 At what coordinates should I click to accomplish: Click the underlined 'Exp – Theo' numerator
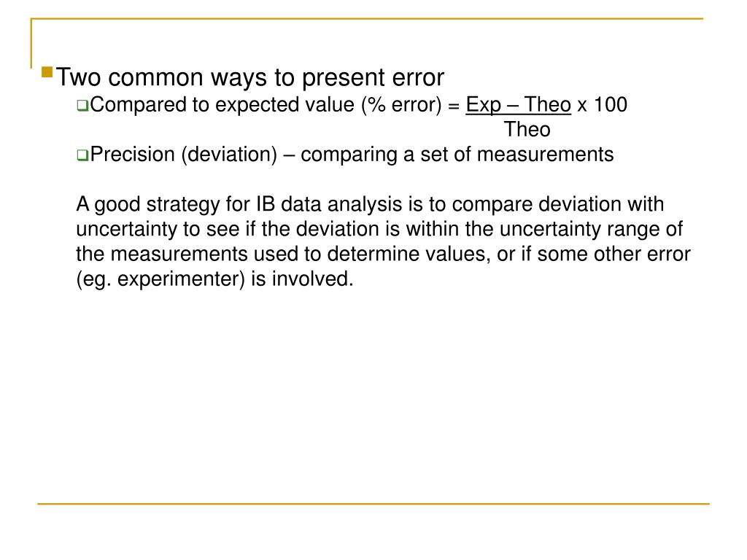[x=519, y=105]
